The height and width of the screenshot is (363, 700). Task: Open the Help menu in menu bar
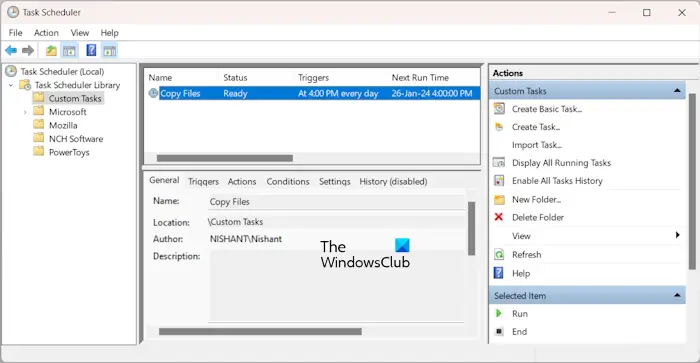pyautogui.click(x=109, y=33)
